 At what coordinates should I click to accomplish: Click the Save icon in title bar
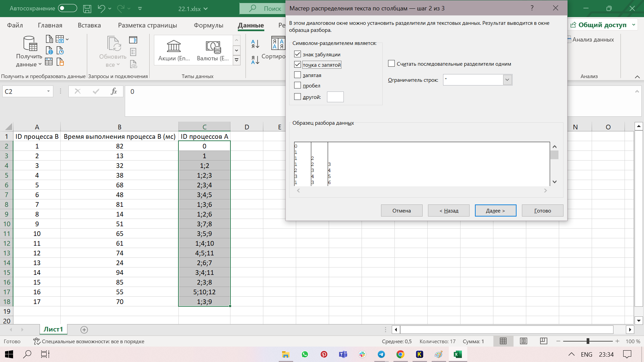tap(87, 9)
